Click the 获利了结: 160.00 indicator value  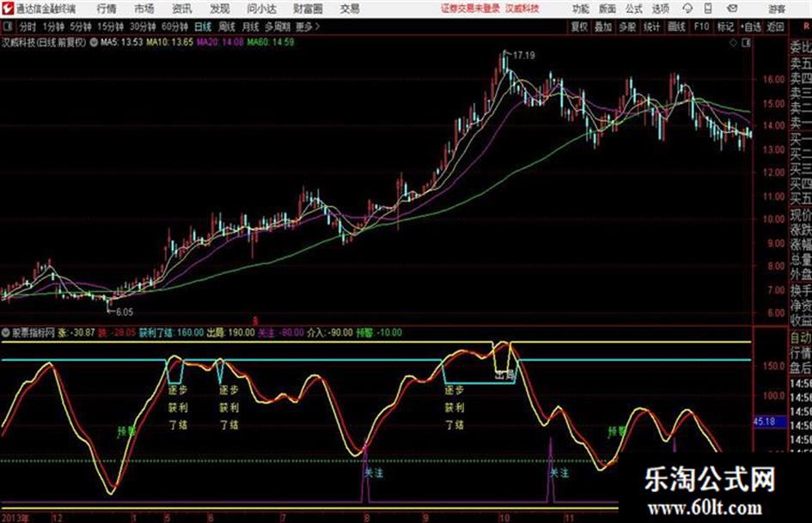(x=171, y=333)
